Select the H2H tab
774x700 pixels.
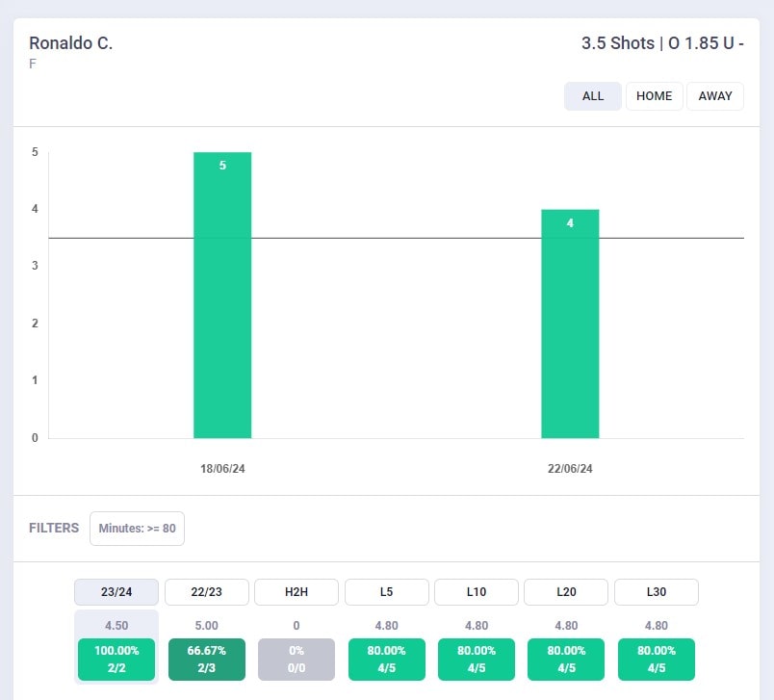pos(297,592)
